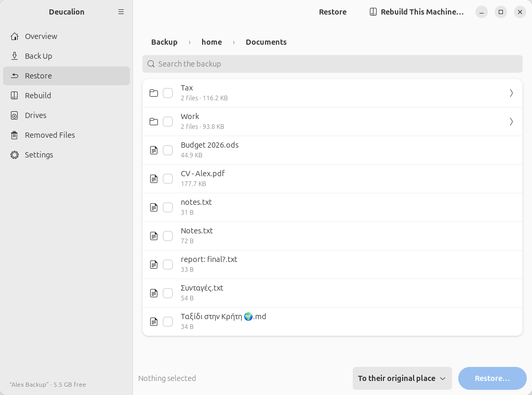Click the report: final?.txt file name
This screenshot has width=532, height=395.
[x=209, y=259]
